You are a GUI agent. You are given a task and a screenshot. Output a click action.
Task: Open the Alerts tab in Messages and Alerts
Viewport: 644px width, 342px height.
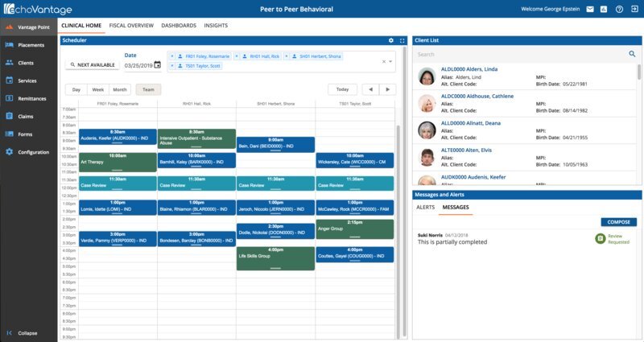pyautogui.click(x=425, y=207)
